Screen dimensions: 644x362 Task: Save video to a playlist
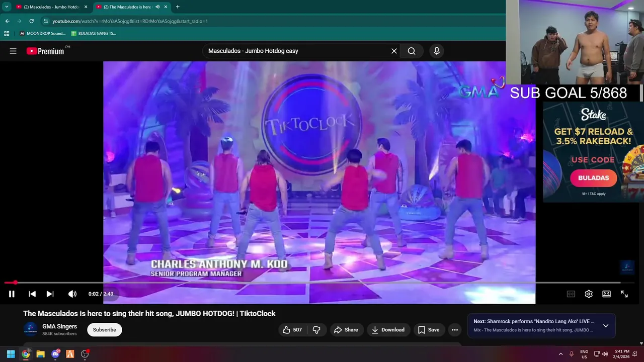pos(429,330)
